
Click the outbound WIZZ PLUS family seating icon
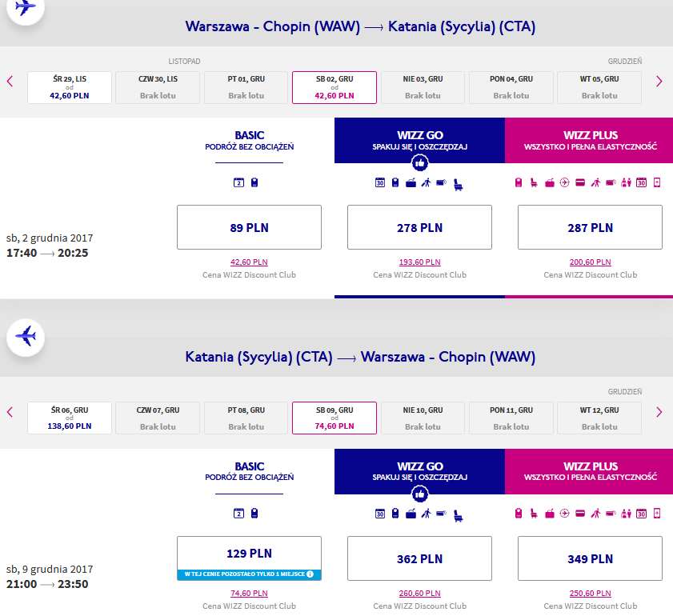point(627,182)
